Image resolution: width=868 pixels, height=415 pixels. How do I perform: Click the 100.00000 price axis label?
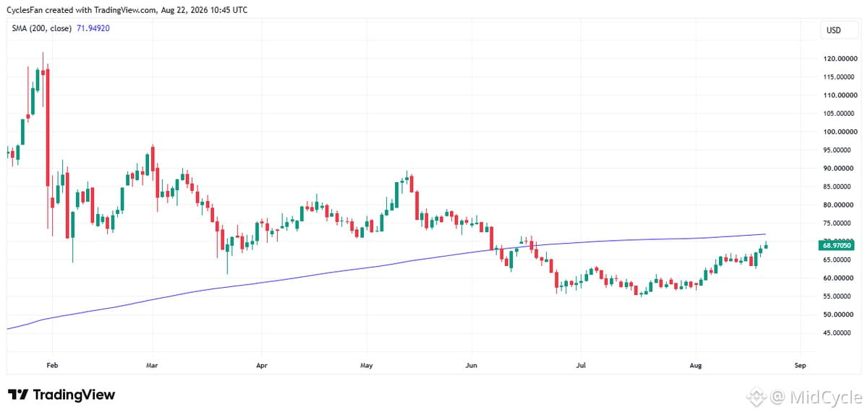(841, 132)
